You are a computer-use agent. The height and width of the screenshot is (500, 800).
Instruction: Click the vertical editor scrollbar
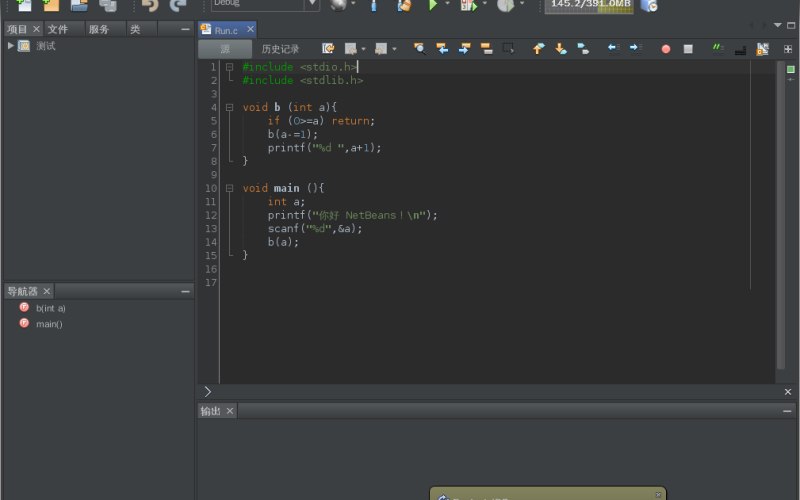click(780, 214)
